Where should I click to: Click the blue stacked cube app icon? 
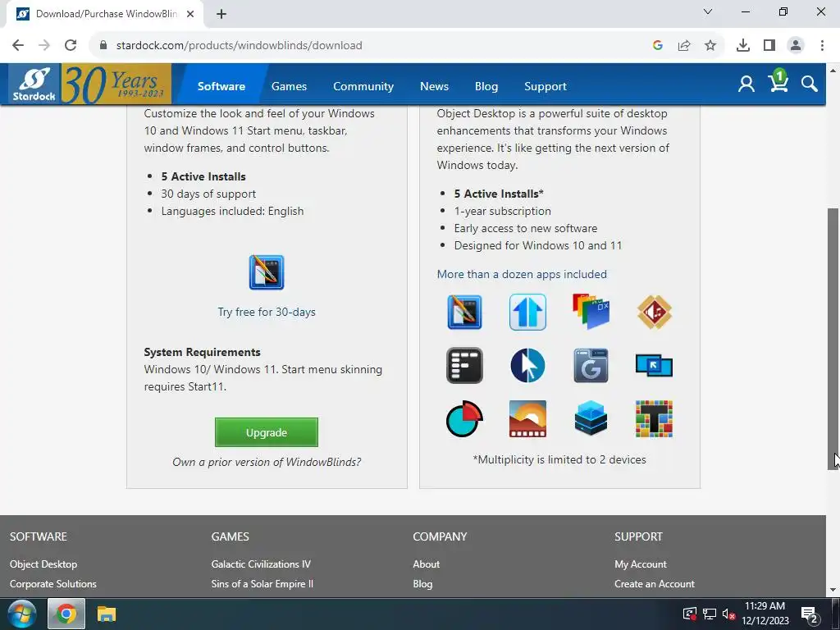591,418
